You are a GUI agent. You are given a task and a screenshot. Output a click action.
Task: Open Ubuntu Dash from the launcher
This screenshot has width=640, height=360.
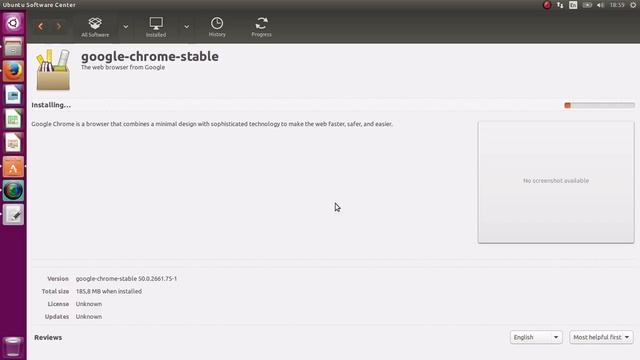pos(13,23)
